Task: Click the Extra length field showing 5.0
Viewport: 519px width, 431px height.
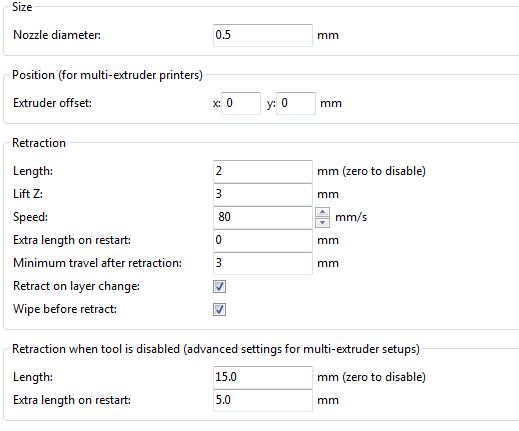Action: (x=263, y=400)
